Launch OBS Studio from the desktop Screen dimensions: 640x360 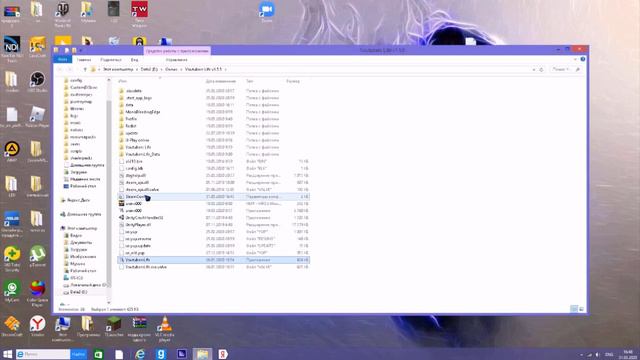click(37, 81)
